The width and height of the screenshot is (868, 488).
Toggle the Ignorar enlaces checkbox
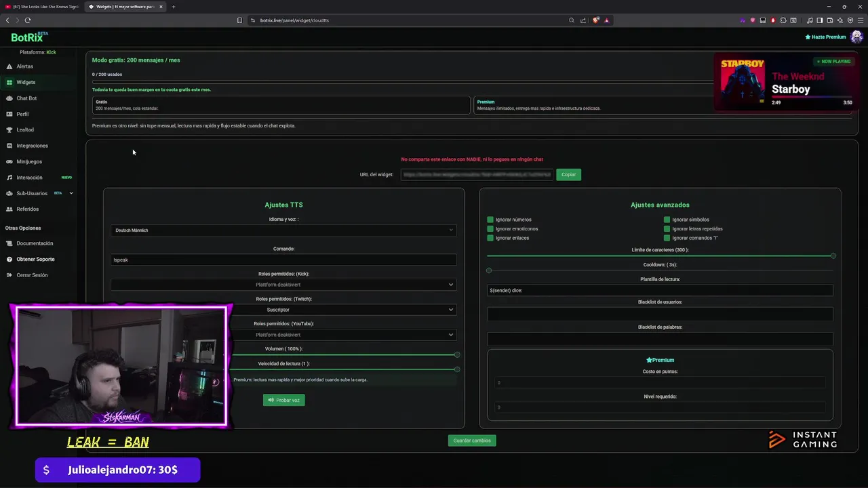[x=490, y=238]
